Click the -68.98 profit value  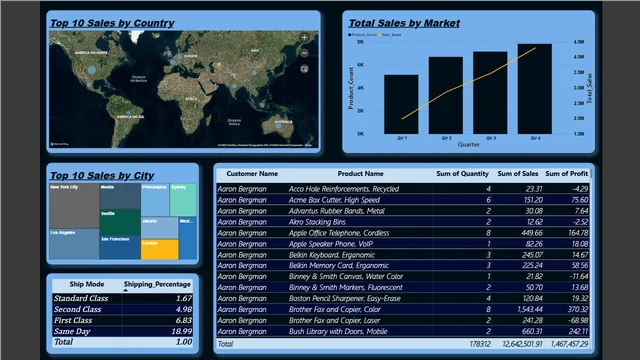pyautogui.click(x=578, y=321)
